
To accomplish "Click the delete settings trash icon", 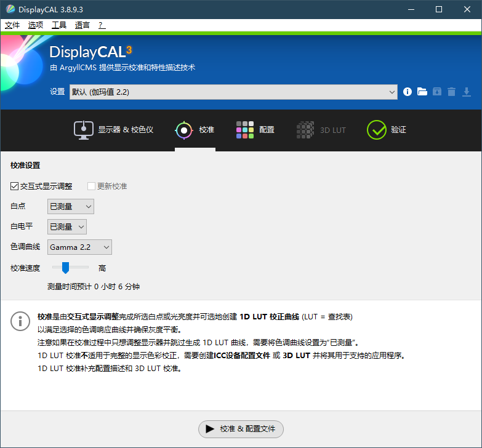I will click(x=451, y=92).
